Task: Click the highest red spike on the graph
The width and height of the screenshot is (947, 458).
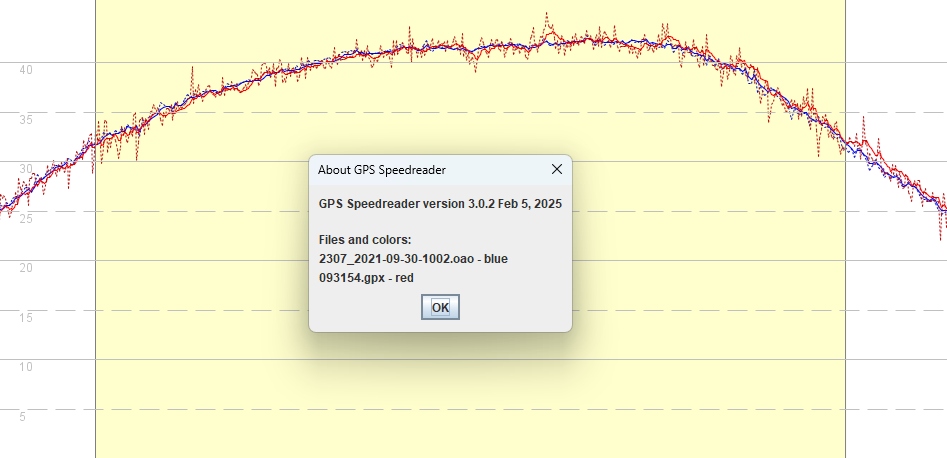Action: (546, 14)
